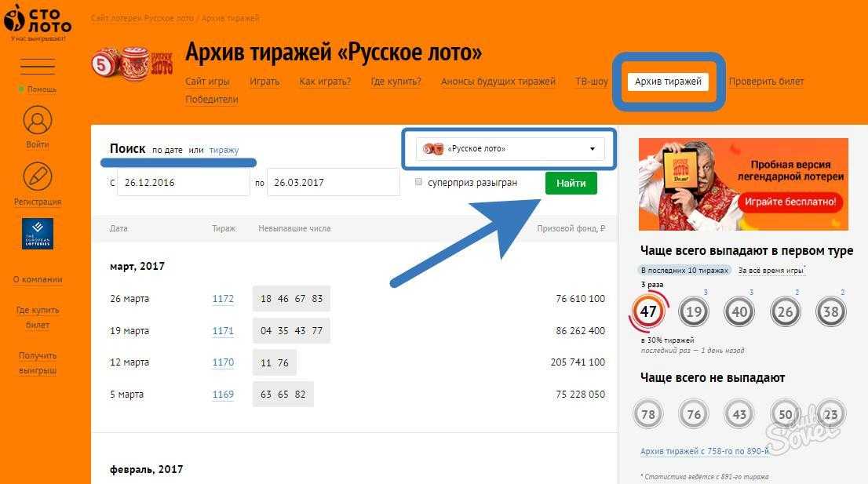Screen dimensions: 868x484
Task: Select the Архив тиражей tab
Action: pos(668,82)
